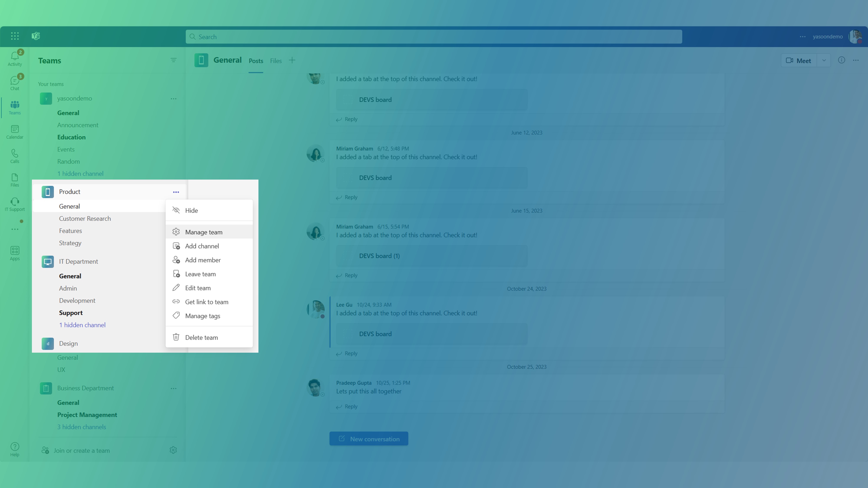Image resolution: width=868 pixels, height=488 pixels.
Task: Open the Files icon in the sidebar
Action: [15, 180]
